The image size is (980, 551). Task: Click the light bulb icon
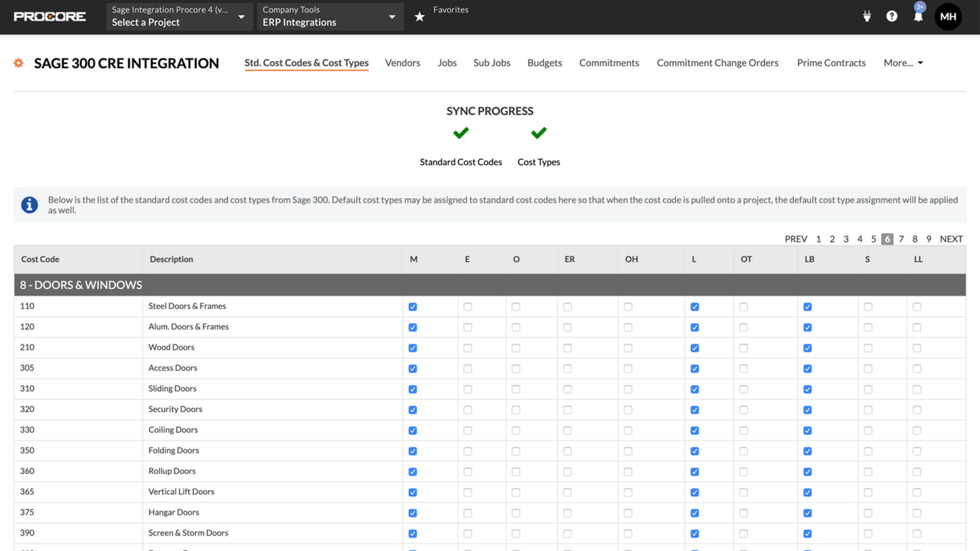(867, 16)
